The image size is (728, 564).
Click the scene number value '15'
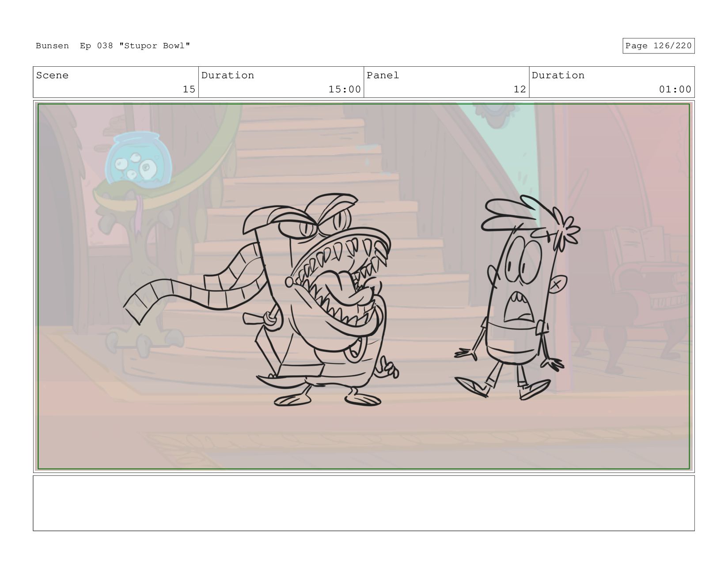click(189, 89)
